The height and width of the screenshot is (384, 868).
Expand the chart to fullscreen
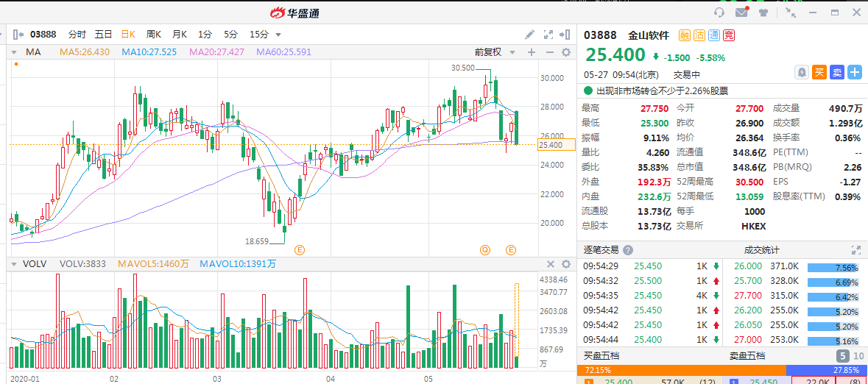(x=548, y=35)
